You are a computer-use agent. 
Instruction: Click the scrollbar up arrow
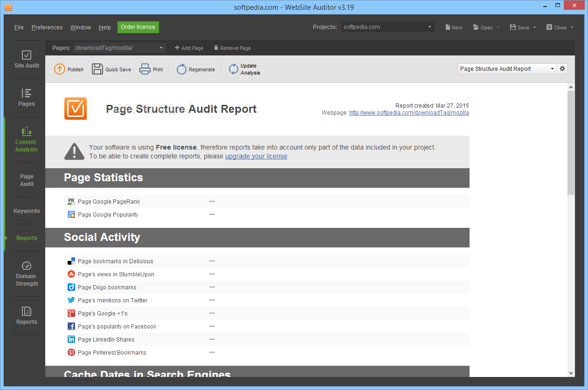tap(571, 87)
